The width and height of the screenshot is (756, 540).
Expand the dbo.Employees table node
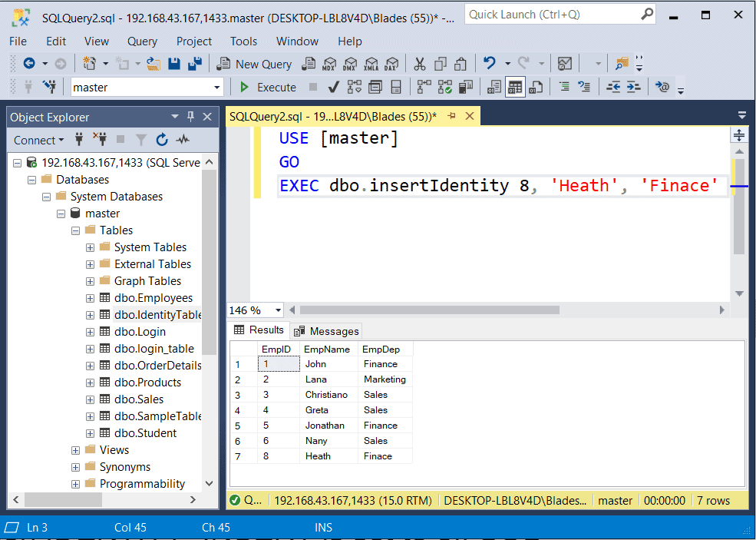90,297
